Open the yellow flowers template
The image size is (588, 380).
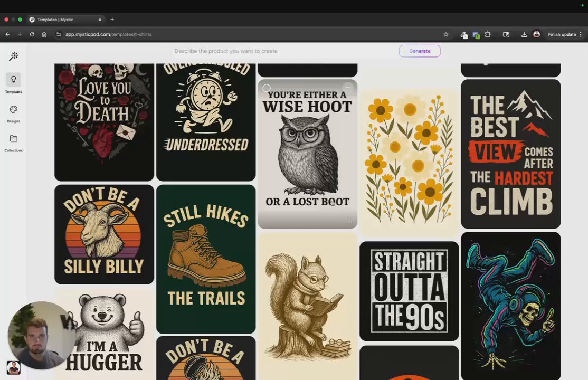pos(409,162)
